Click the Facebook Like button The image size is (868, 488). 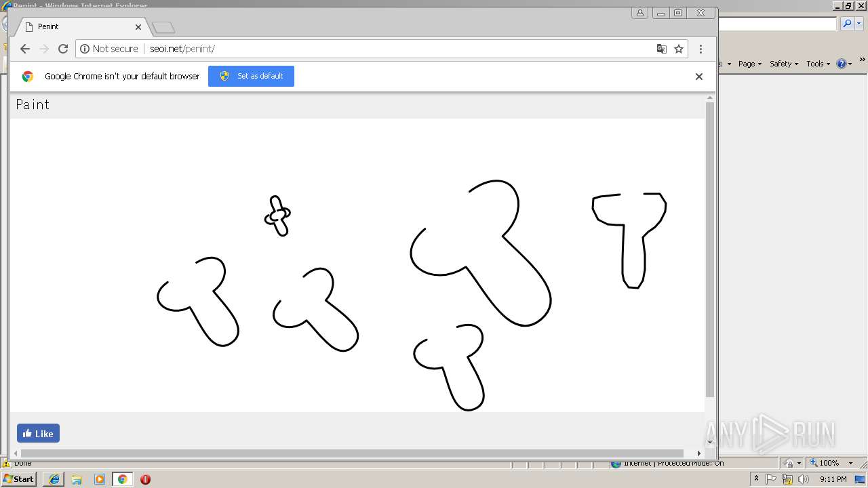coord(38,433)
